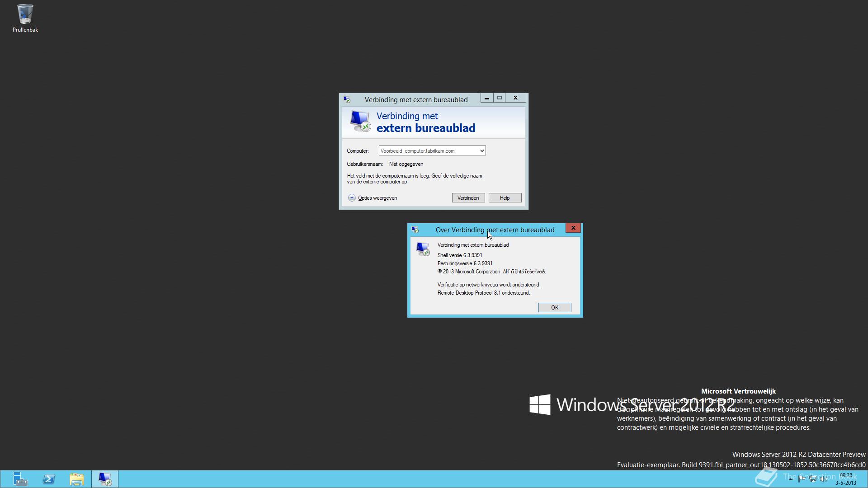
Task: Click the about dialog title bar icon
Action: point(415,230)
